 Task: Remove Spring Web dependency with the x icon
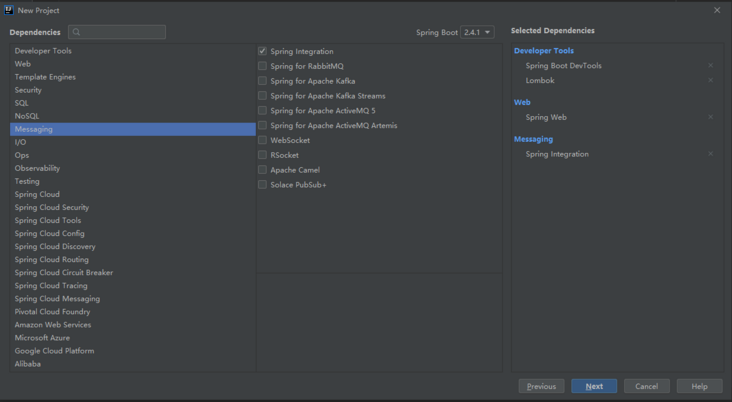[711, 118]
